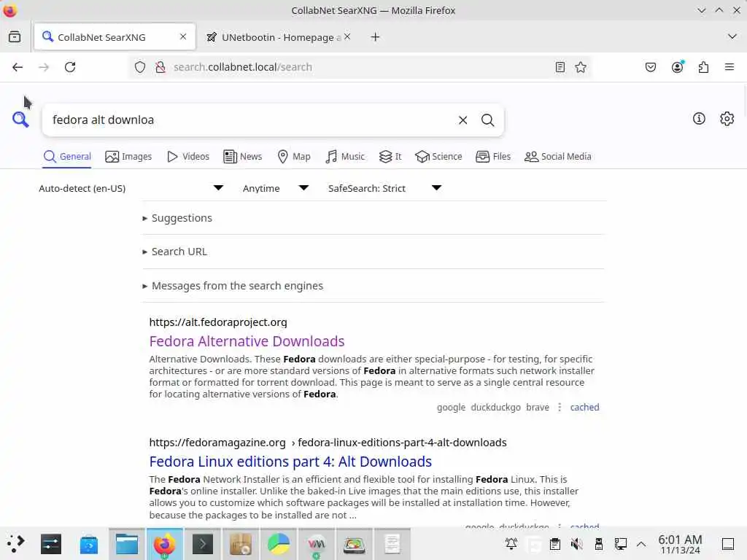Select the General search category
747x560 pixels.
[x=67, y=157]
